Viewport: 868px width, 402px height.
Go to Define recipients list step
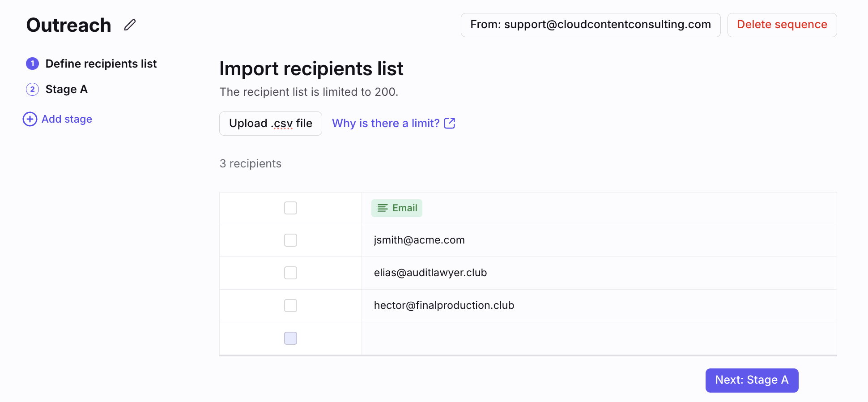[x=101, y=64]
